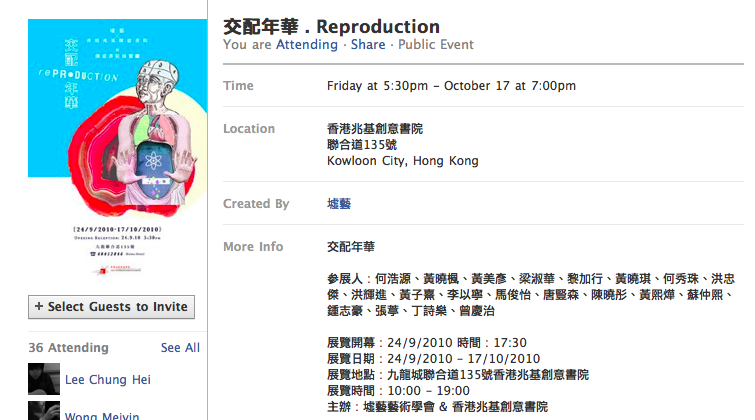Open the See All attendees link
The height and width of the screenshot is (420, 755).
180,348
